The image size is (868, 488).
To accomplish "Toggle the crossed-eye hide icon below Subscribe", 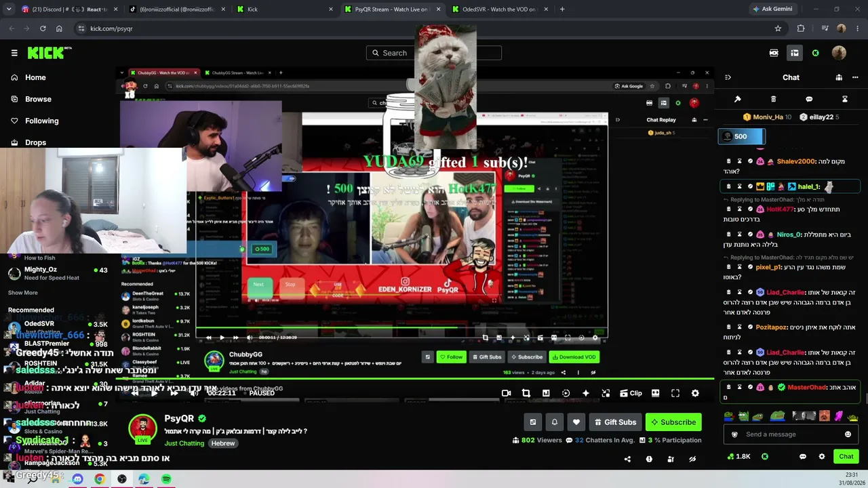I will click(x=692, y=459).
